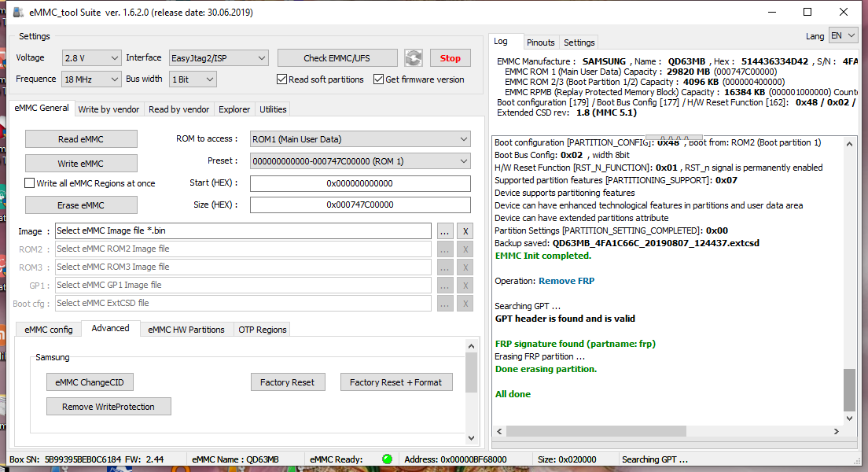Click the Advanced panel scrollbar up arrow
This screenshot has width=868, height=472.
[471, 346]
